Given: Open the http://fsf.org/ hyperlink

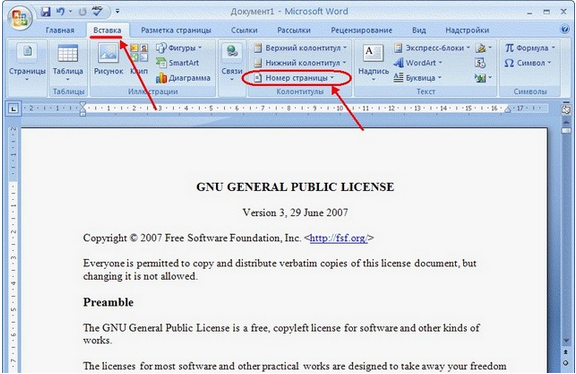Looking at the screenshot, I should [338, 238].
